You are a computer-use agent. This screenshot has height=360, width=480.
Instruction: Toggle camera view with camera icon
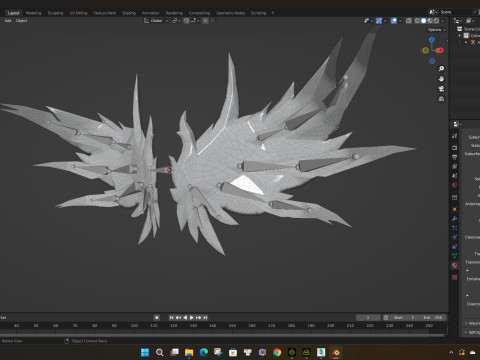441,89
